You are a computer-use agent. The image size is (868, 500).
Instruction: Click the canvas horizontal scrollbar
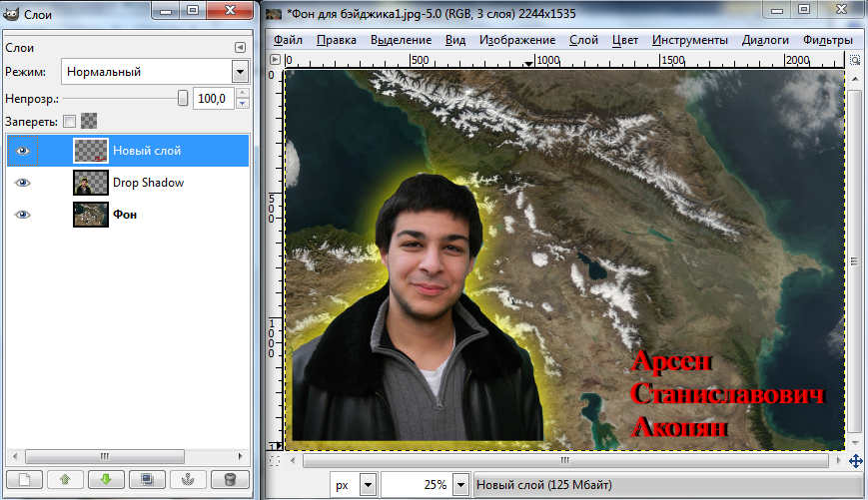tap(565, 460)
